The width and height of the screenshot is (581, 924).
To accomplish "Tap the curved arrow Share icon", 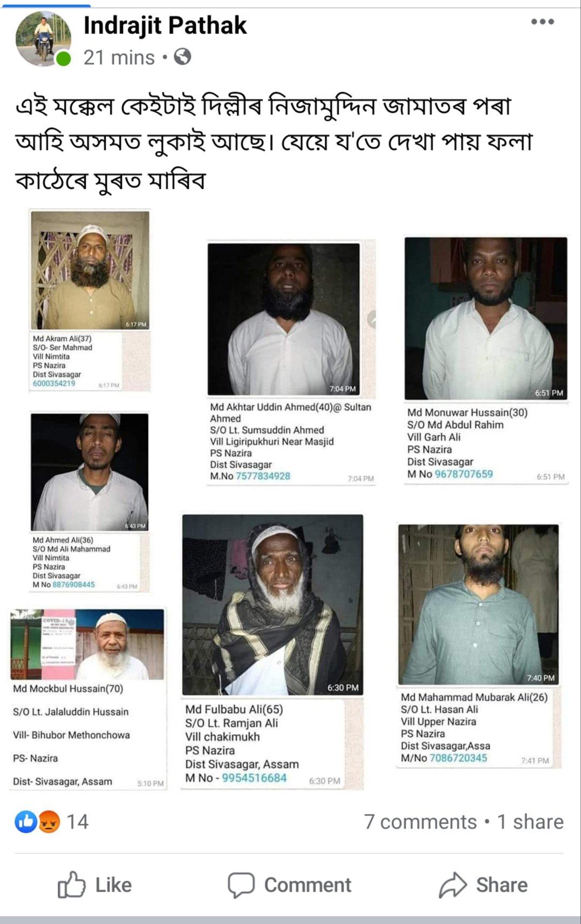I will click(453, 885).
